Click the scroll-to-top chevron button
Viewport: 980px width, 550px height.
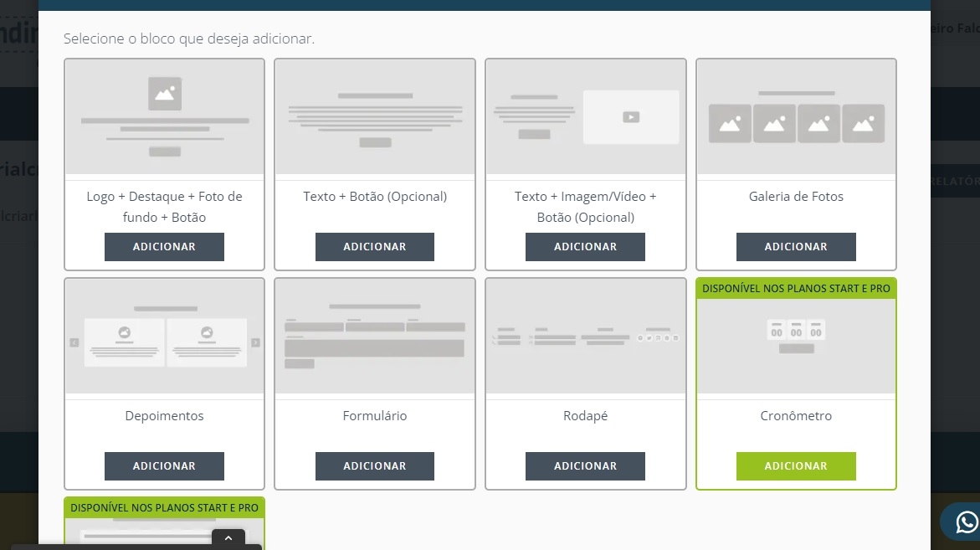(228, 538)
